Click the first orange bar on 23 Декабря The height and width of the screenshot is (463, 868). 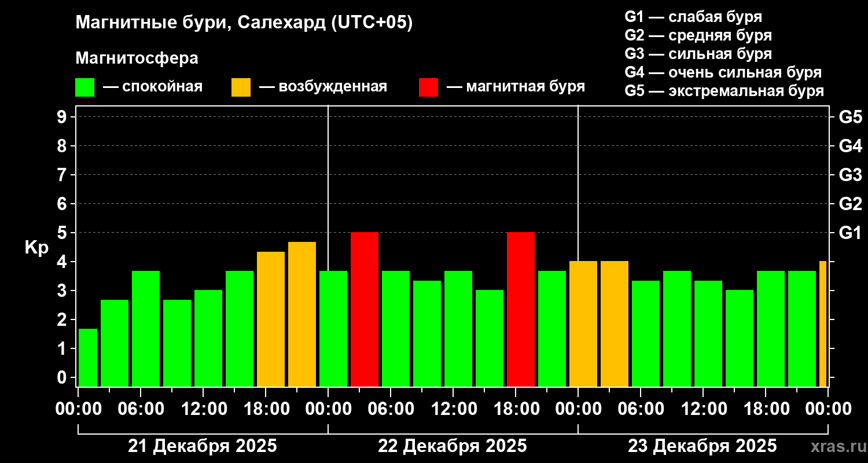pyautogui.click(x=583, y=324)
